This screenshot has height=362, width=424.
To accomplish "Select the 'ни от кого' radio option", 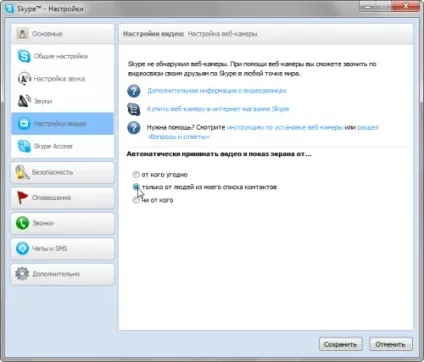I will click(x=136, y=200).
